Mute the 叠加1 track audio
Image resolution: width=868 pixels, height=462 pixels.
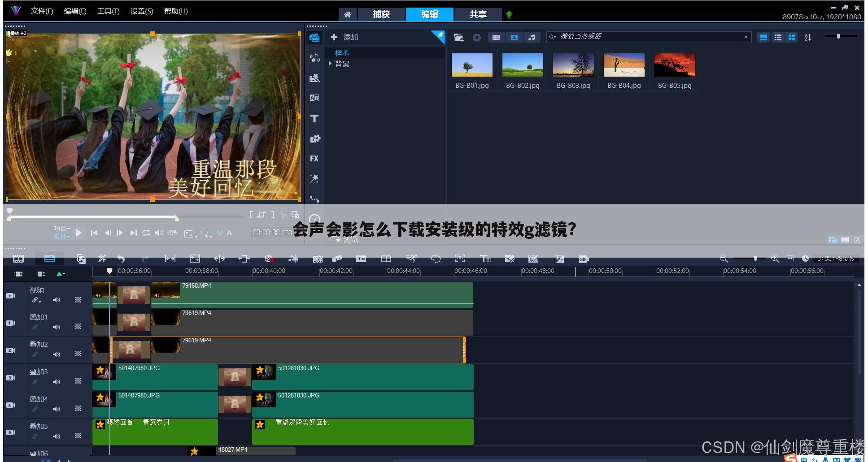coord(57,328)
